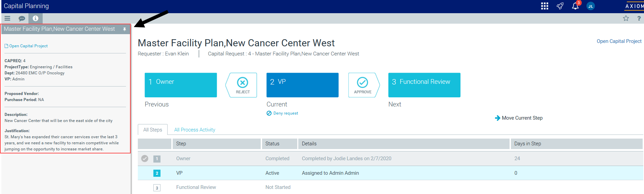Open the apps grid launcher icon
Image resolution: width=644 pixels, height=194 pixels.
click(x=544, y=6)
